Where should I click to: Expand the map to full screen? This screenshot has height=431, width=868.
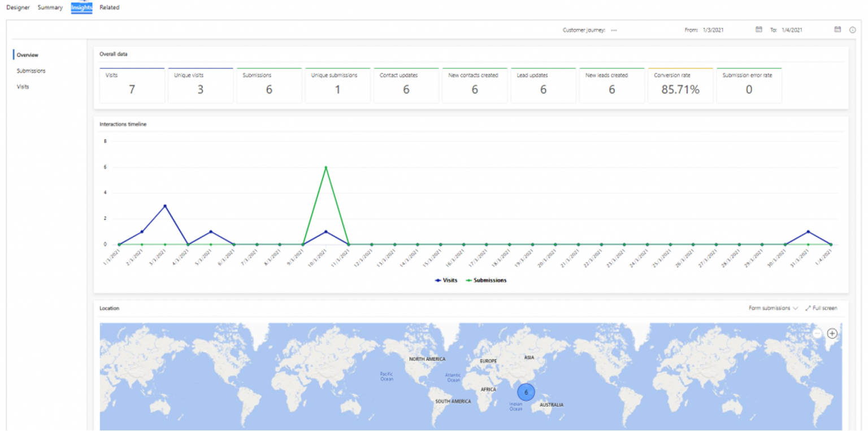click(x=821, y=308)
